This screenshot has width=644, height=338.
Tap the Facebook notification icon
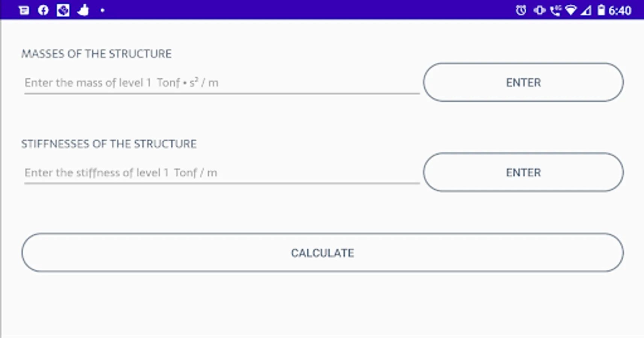43,10
